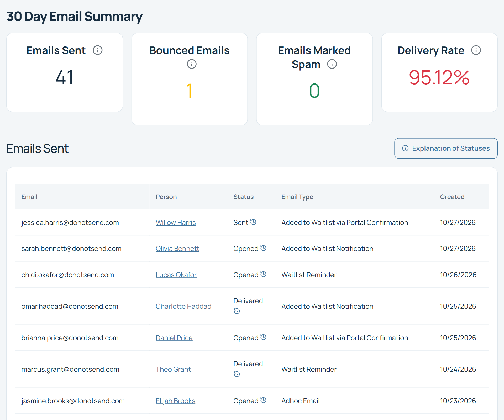Click the info icon beside Emails Sent
The height and width of the screenshot is (420, 504).
(98, 50)
